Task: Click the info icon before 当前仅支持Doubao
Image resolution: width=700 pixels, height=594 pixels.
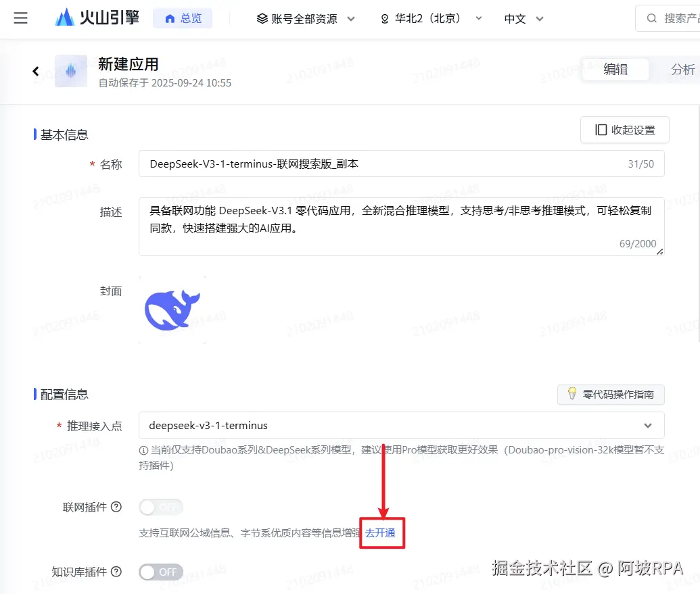Action: (143, 451)
